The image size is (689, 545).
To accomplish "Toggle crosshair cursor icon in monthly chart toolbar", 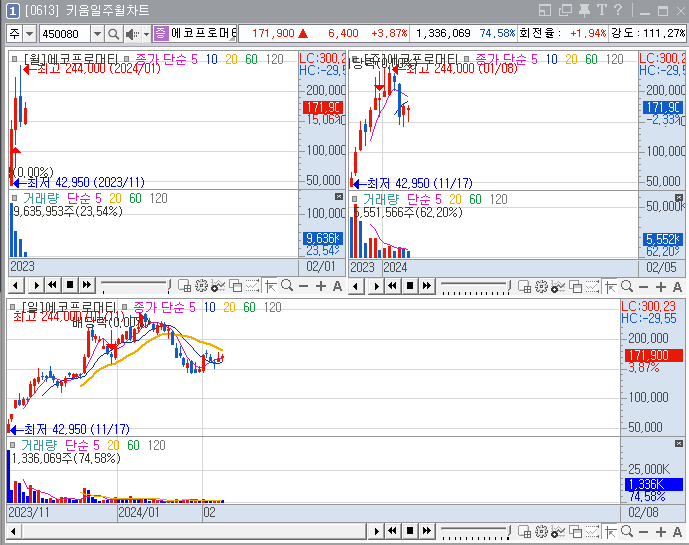I will [271, 287].
